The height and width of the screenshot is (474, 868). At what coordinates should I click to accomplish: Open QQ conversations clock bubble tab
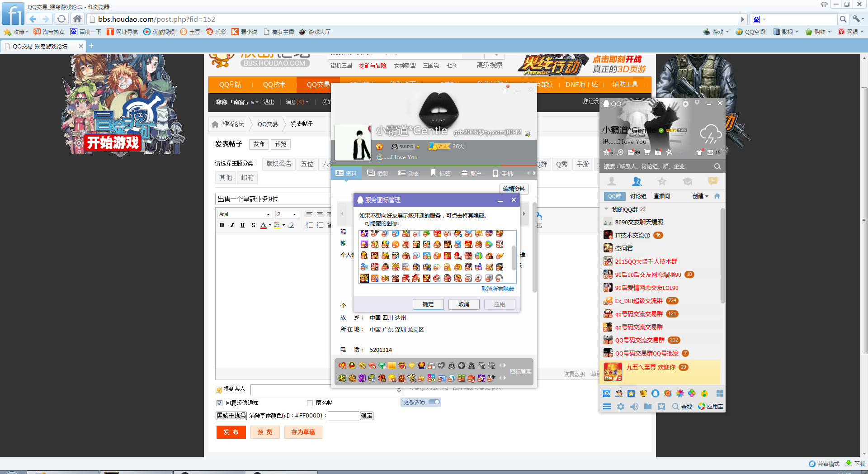(713, 181)
